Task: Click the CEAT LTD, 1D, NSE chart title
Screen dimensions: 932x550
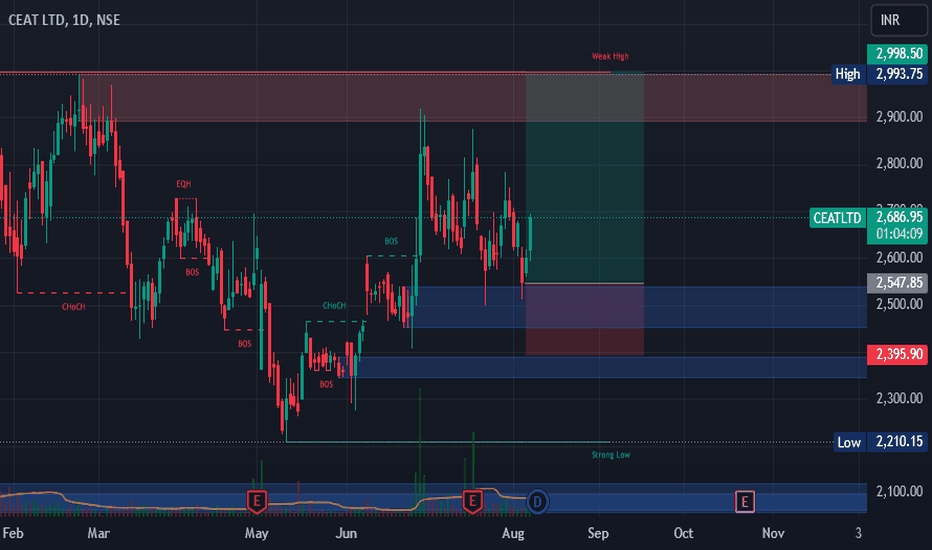Action: pyautogui.click(x=64, y=20)
